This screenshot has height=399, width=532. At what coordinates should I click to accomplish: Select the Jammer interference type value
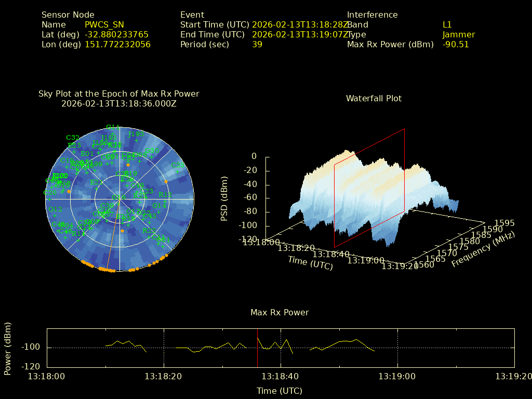pos(459,35)
